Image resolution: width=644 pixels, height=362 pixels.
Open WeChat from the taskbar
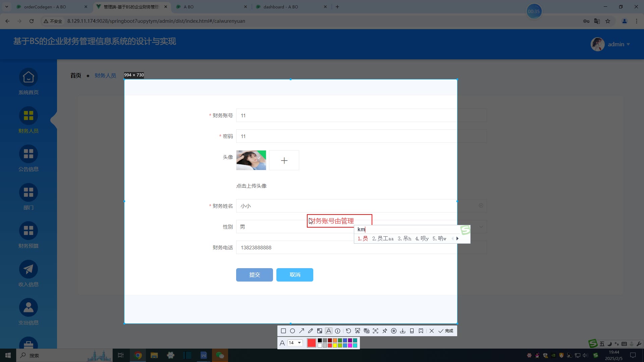pos(220,355)
